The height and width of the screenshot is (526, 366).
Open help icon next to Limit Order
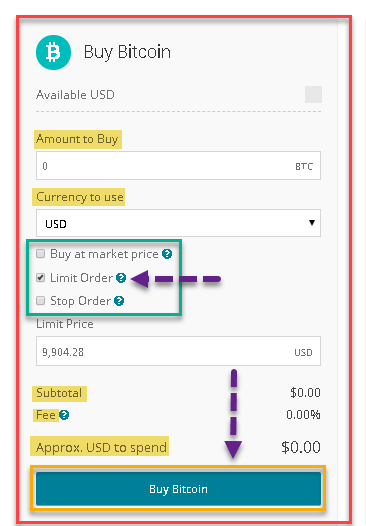point(121,278)
